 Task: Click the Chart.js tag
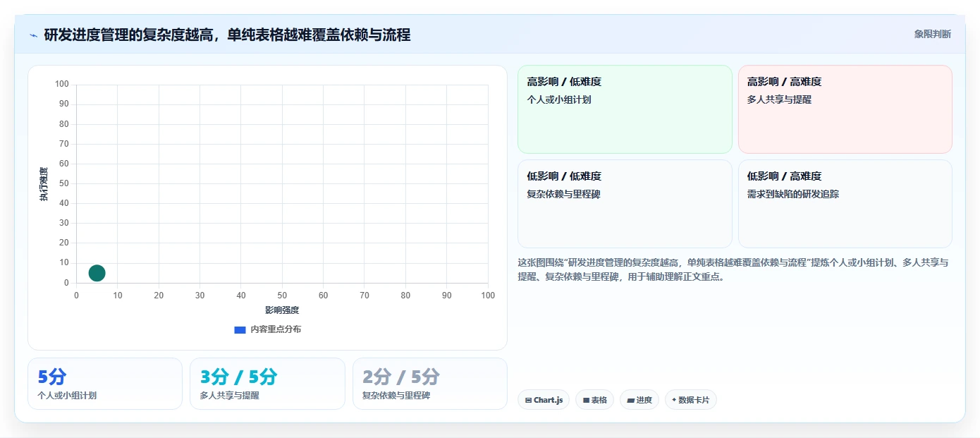543,400
